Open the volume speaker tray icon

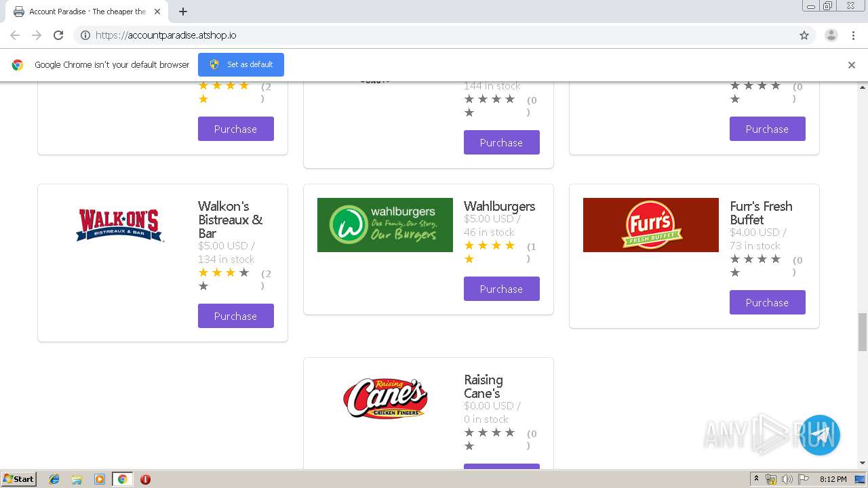787,479
